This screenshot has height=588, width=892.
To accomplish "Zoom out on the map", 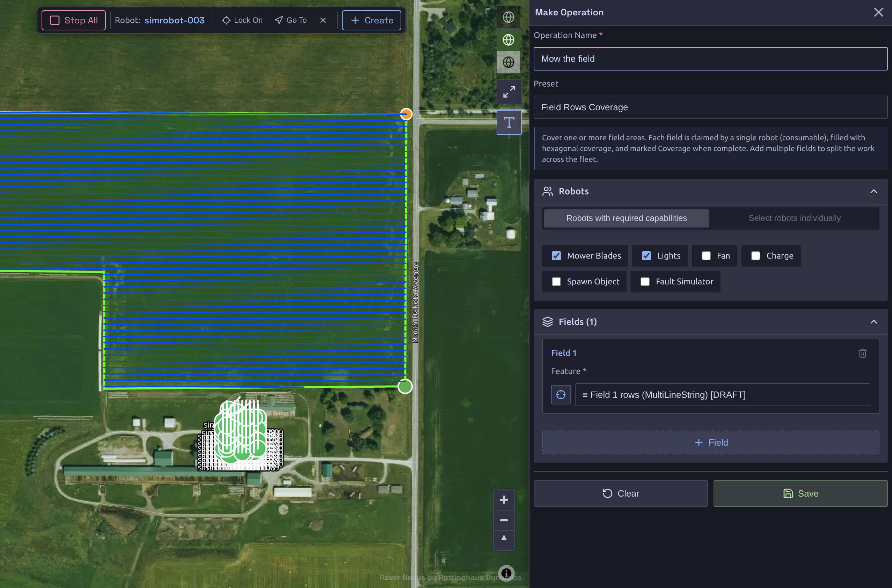I will [504, 520].
